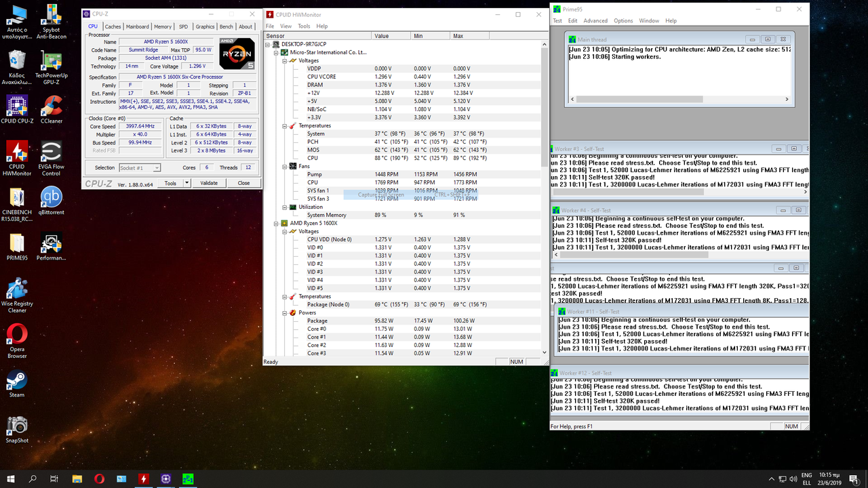The image size is (868, 488).
Task: Open This PC desktop icon
Action: pyautogui.click(x=17, y=22)
